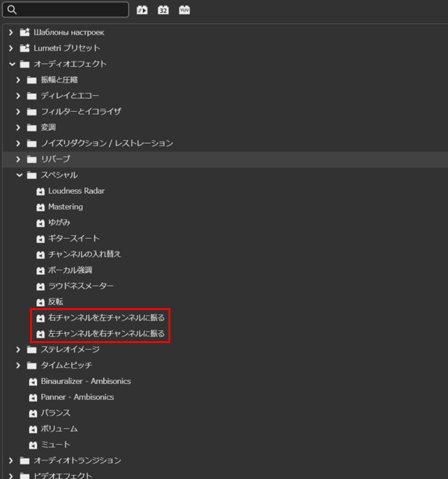Screen dimensions: 448x479
Task: Collapse the オーディオエフェクト folder
Action: (12, 64)
